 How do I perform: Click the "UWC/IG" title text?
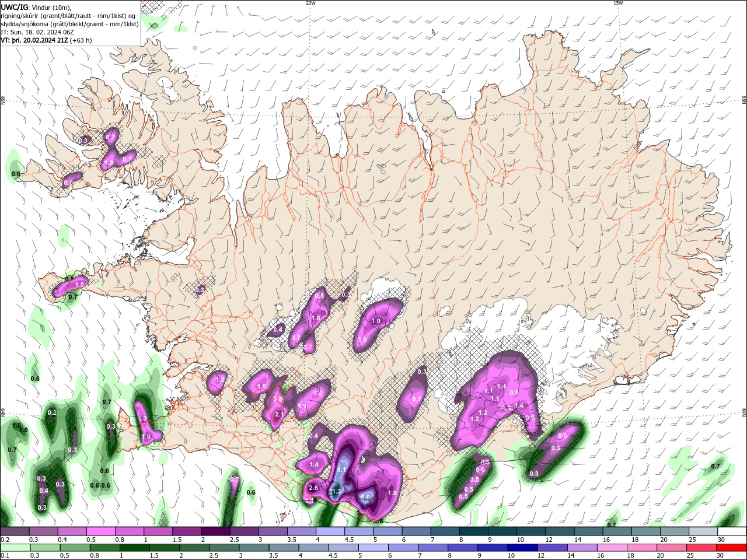point(14,6)
